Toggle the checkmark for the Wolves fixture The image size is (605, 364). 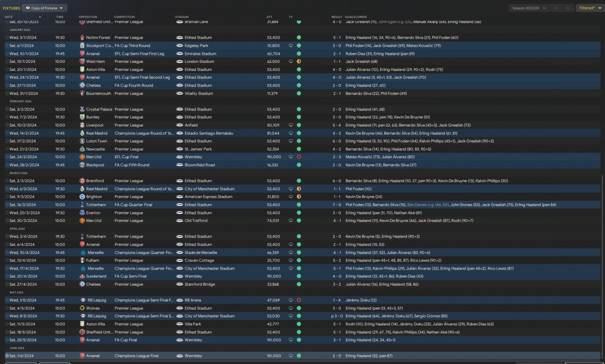pyautogui.click(x=7, y=308)
